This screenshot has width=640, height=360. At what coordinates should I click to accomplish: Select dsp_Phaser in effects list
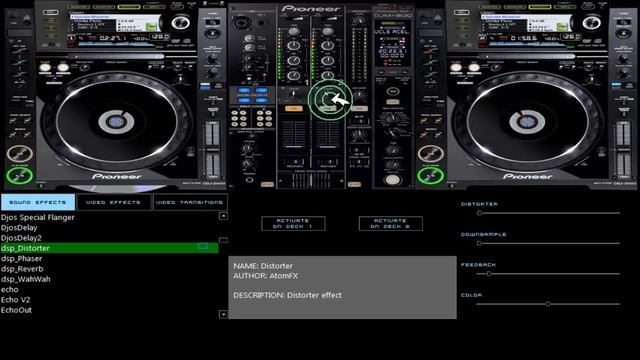(x=21, y=258)
